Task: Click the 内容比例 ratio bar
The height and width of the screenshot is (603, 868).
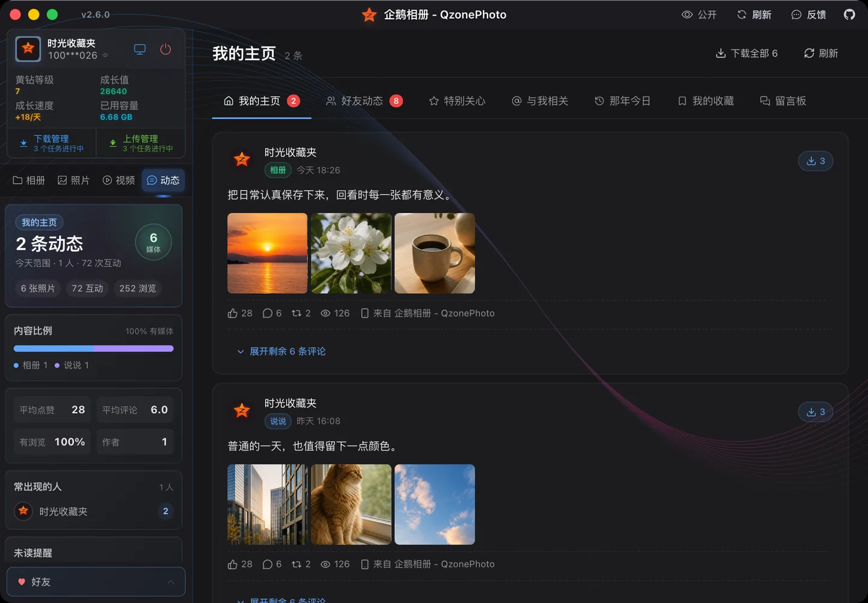Action: (93, 349)
